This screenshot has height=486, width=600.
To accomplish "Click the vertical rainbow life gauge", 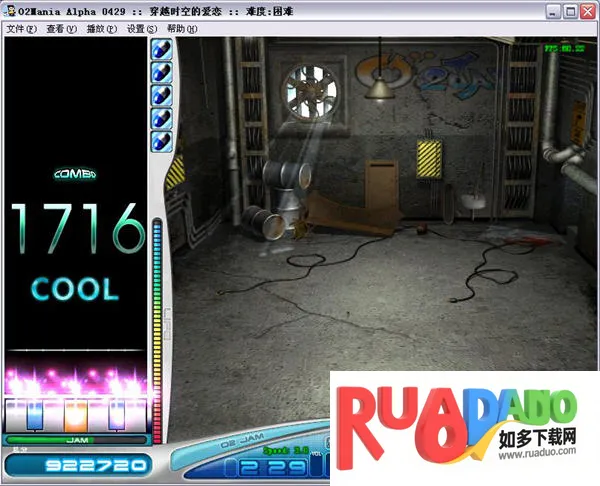I will point(156,320).
